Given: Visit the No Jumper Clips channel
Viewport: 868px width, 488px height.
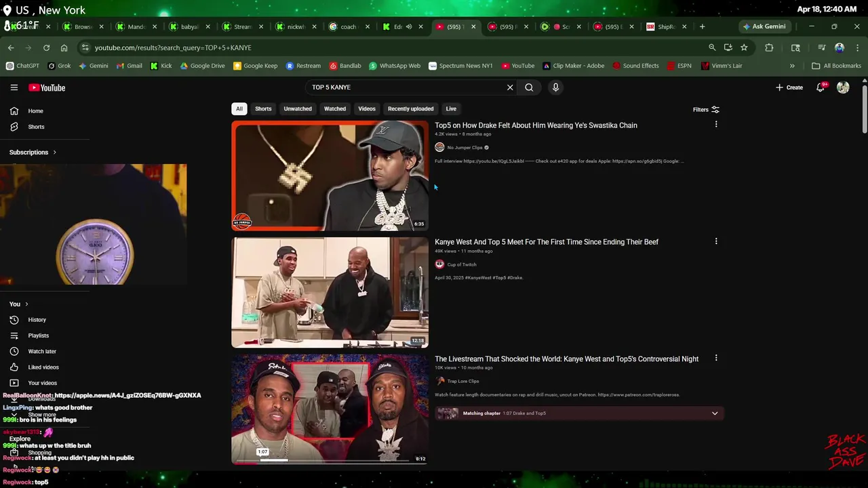Looking at the screenshot, I should (465, 148).
